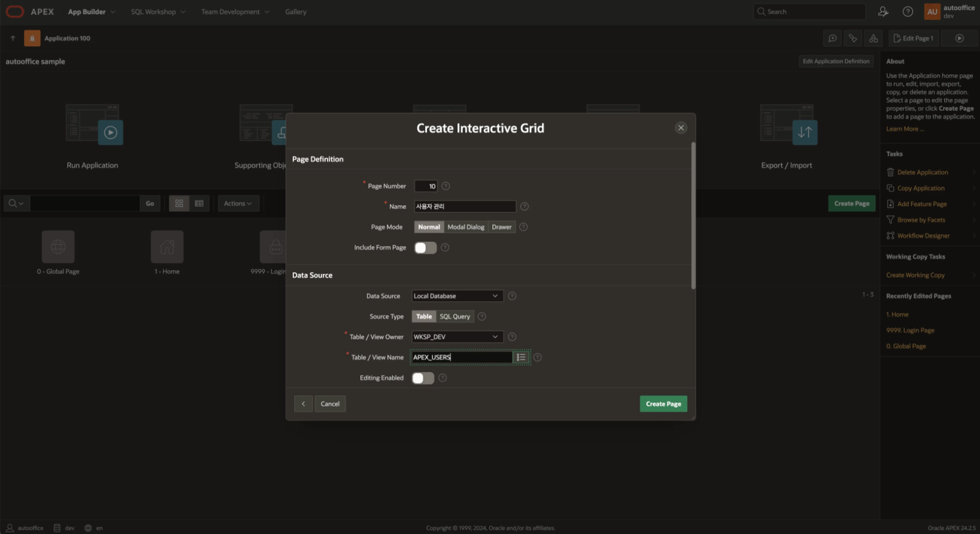
Task: Open the Data Source dropdown
Action: (x=457, y=296)
